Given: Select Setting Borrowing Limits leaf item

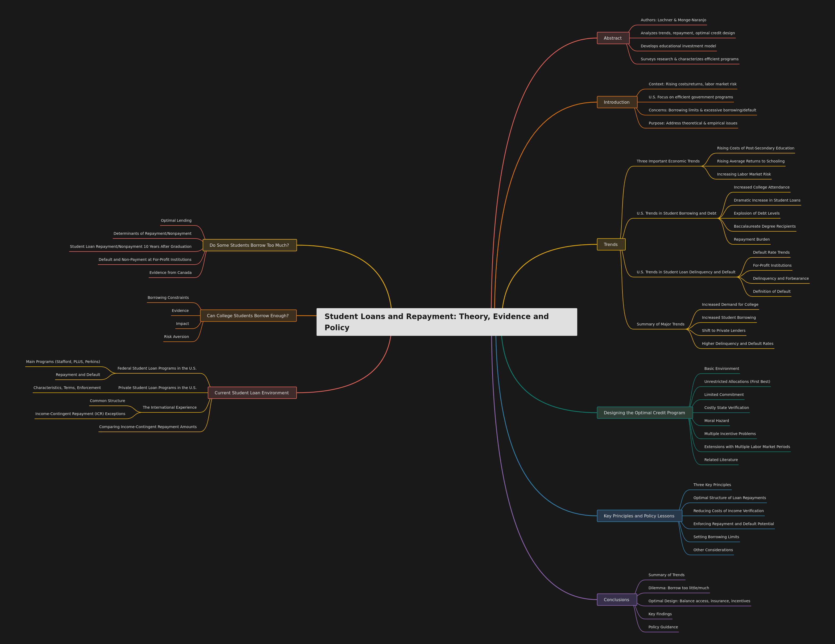Looking at the screenshot, I should 716,537.
